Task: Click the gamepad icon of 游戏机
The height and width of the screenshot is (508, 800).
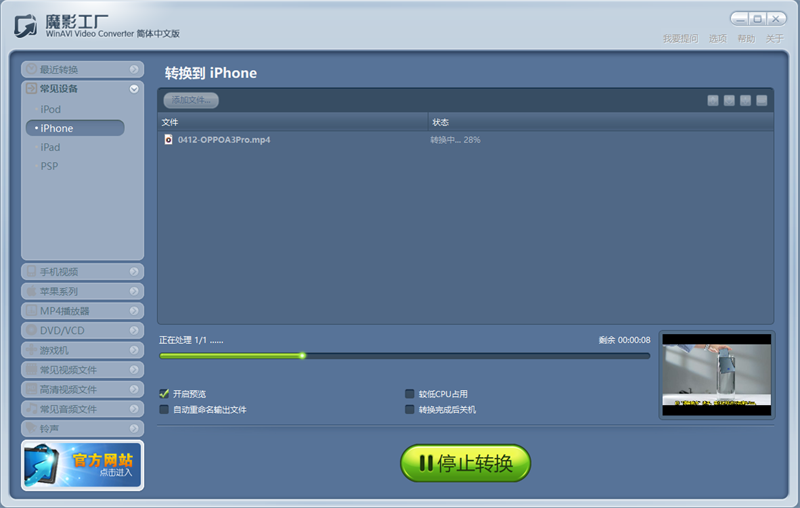Action: tap(31, 349)
